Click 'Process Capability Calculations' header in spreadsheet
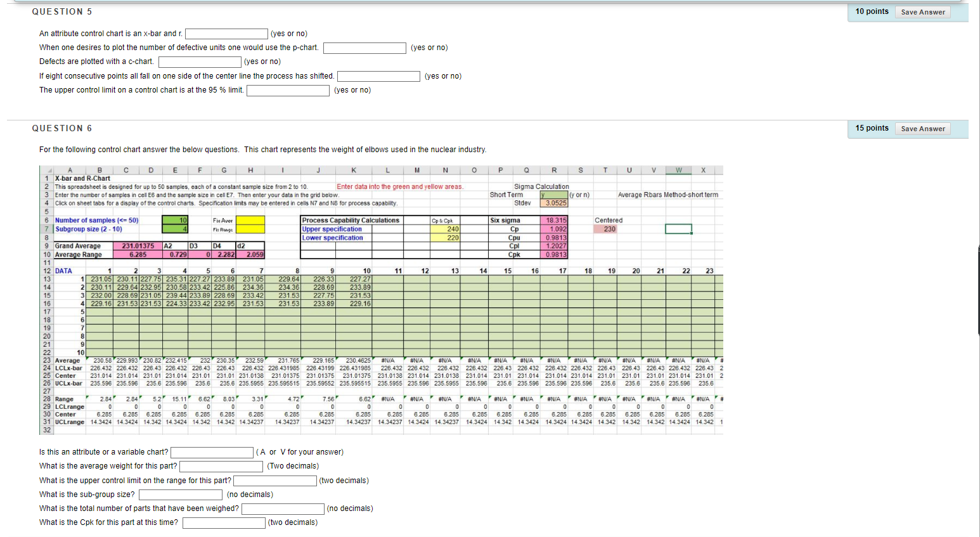Viewport: 980px width, 537px height. click(351, 220)
